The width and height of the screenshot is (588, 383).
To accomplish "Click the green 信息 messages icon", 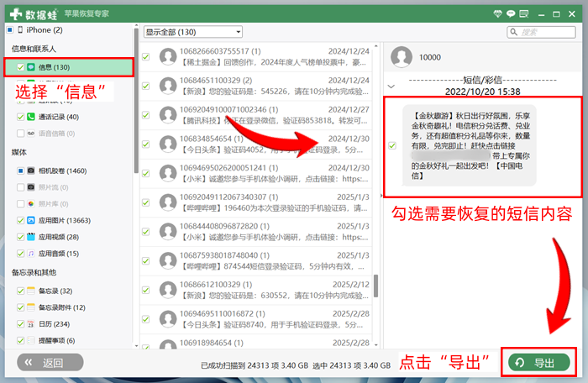I will (x=31, y=67).
